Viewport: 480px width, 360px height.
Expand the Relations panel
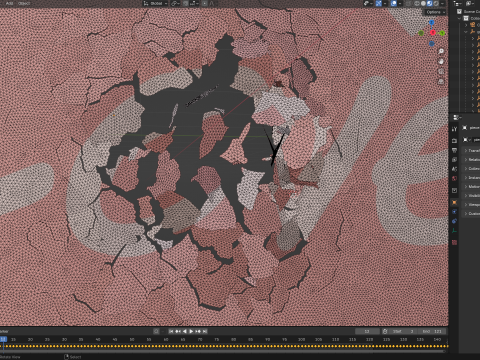coord(471,160)
